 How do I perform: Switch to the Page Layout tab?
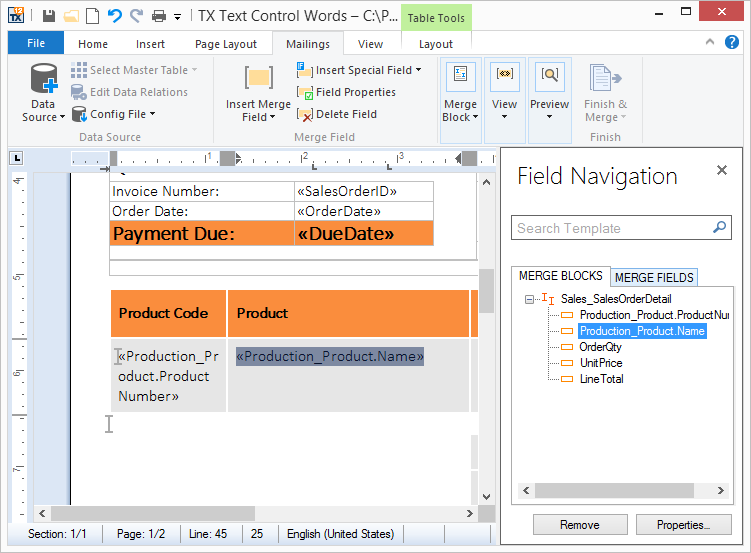[226, 44]
